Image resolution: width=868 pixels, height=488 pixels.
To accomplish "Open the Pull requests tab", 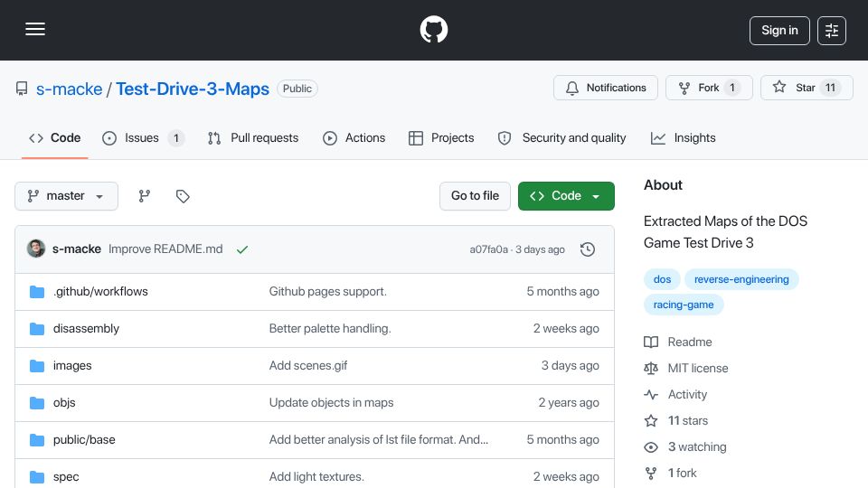I will coord(253,137).
